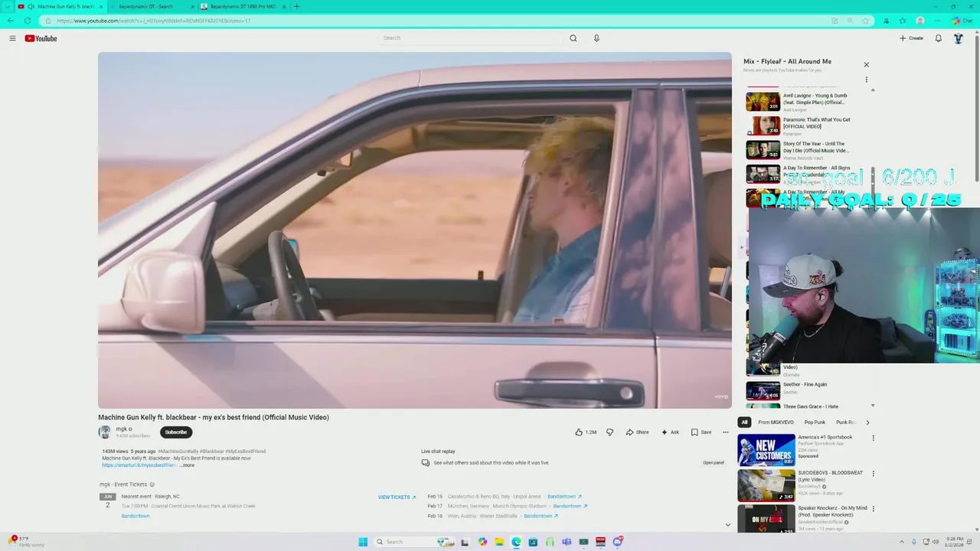Click the Create button
Screen dimensions: 980x551
(911, 38)
